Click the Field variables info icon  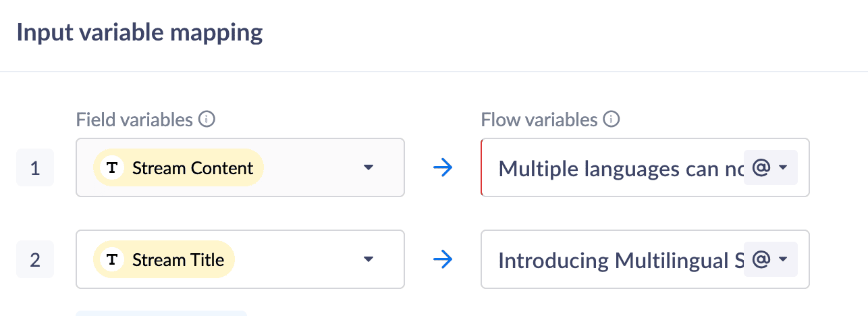pyautogui.click(x=207, y=120)
